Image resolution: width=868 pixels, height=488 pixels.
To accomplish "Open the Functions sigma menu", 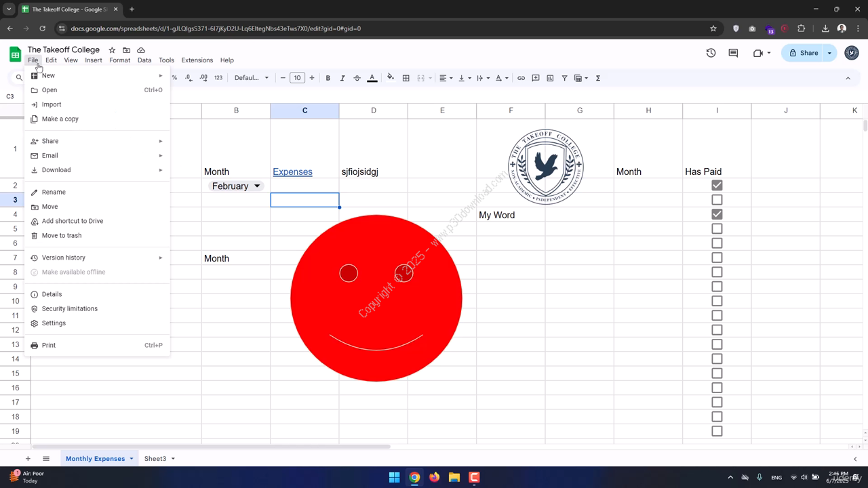I will click(598, 78).
